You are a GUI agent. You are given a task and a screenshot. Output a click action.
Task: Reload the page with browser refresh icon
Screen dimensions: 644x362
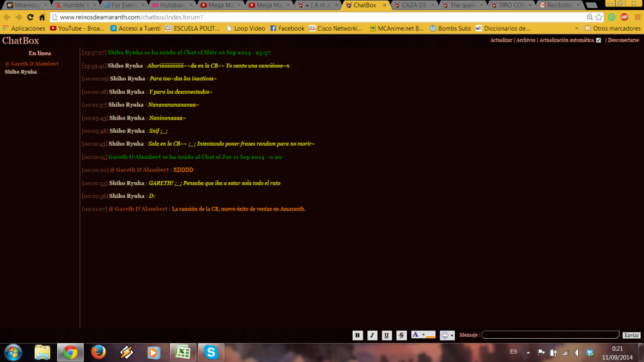click(29, 18)
